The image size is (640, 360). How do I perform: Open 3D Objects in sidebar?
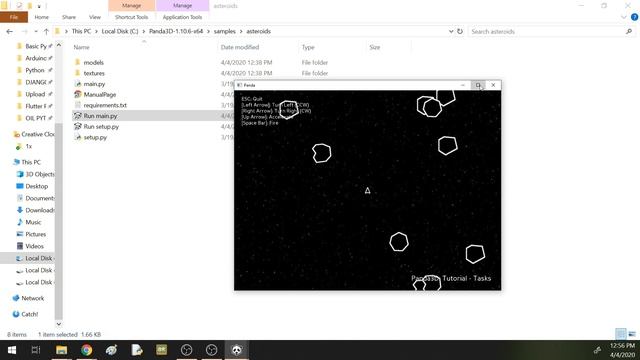[36, 174]
